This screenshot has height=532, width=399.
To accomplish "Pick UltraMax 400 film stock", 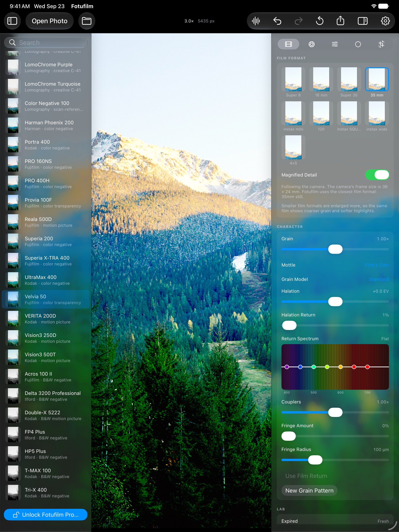I will click(x=45, y=280).
